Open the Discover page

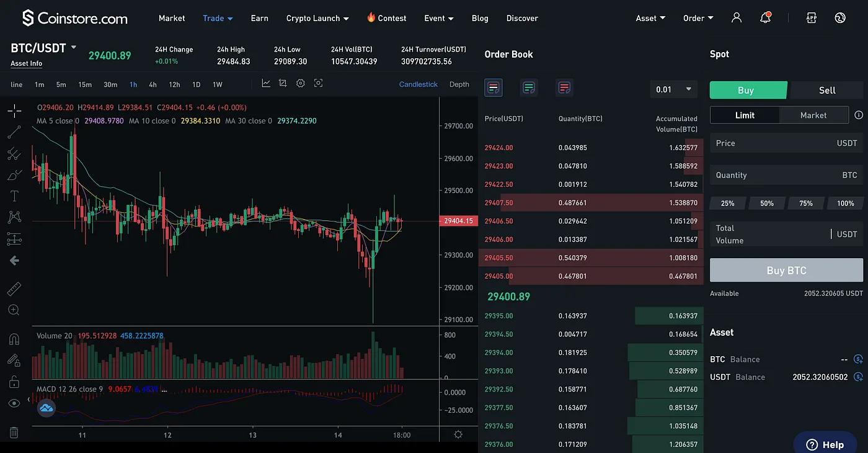[x=522, y=18]
